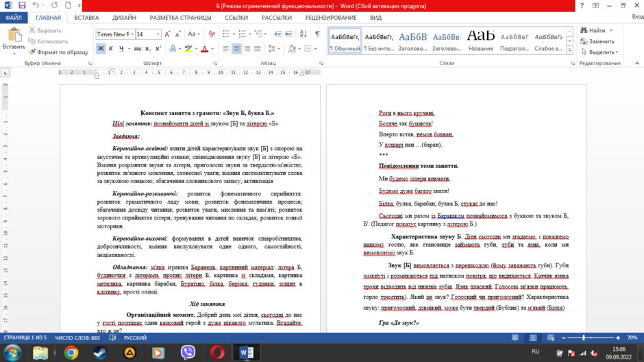
Task: Increase paragraph indent
Action: click(288, 34)
